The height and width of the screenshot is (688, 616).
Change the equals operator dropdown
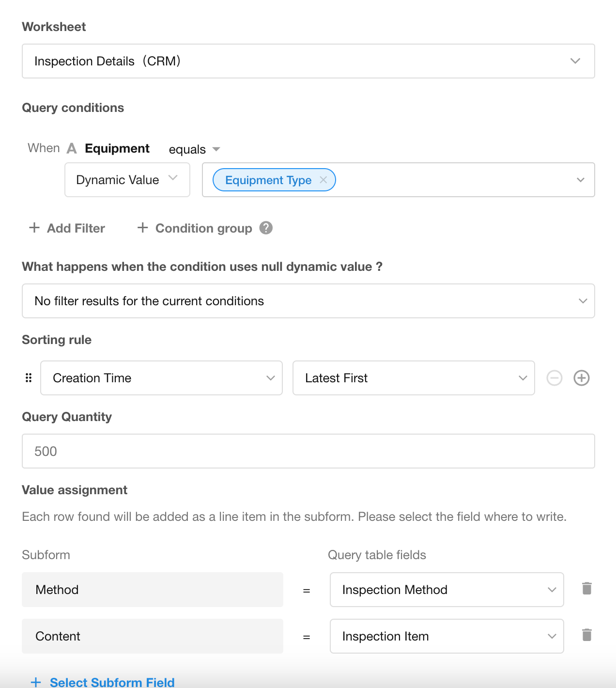(194, 149)
